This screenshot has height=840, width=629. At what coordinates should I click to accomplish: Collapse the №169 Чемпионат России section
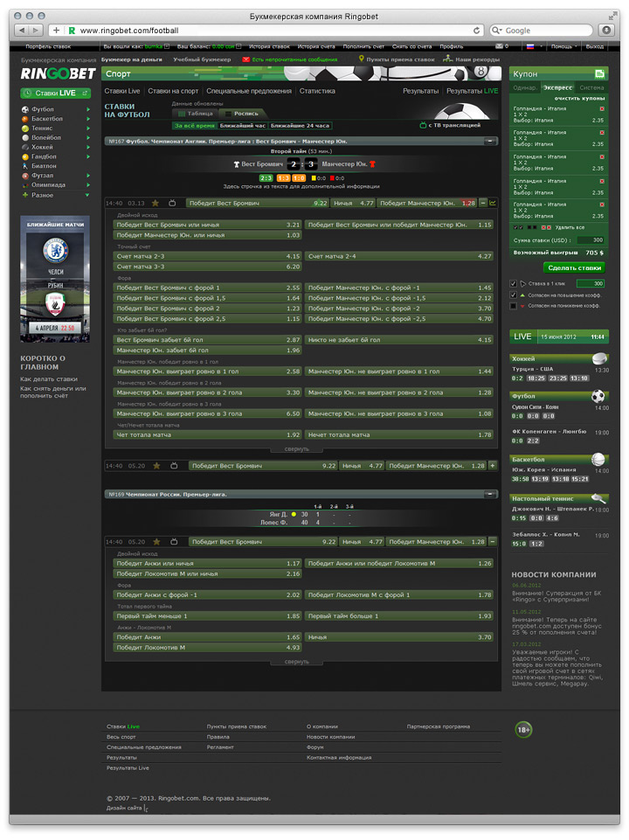489,494
